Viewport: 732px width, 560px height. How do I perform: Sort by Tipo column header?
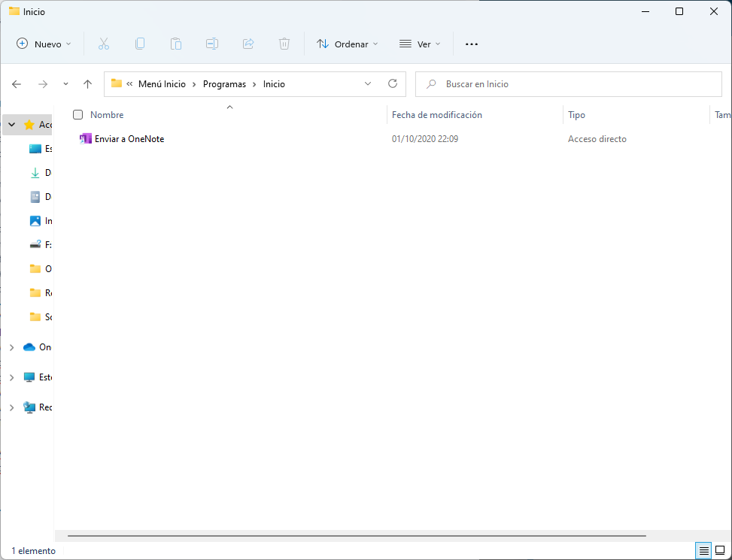pyautogui.click(x=576, y=115)
